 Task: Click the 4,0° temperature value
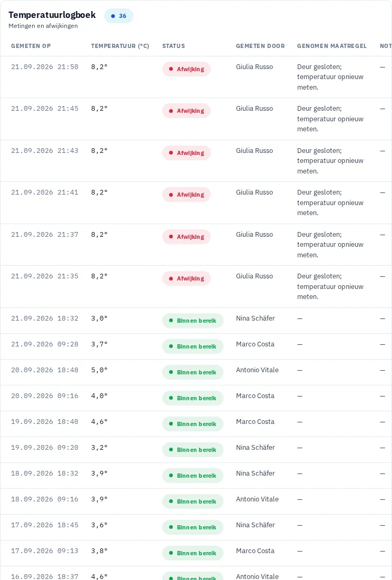coord(100,396)
